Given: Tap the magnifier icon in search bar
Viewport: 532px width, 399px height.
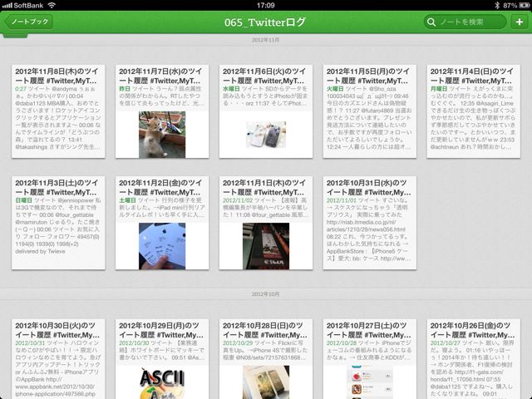Looking at the screenshot, I should (x=431, y=22).
